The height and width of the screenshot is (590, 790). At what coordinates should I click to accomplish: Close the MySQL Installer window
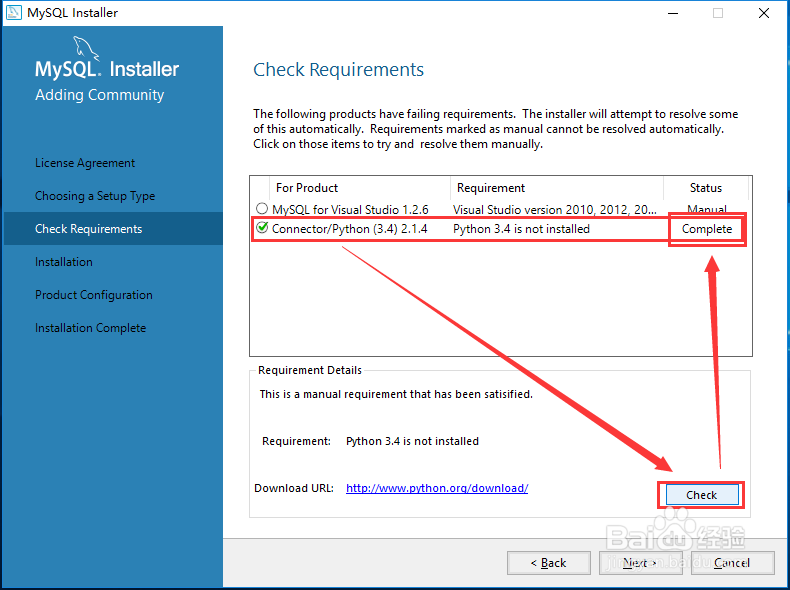pos(764,13)
